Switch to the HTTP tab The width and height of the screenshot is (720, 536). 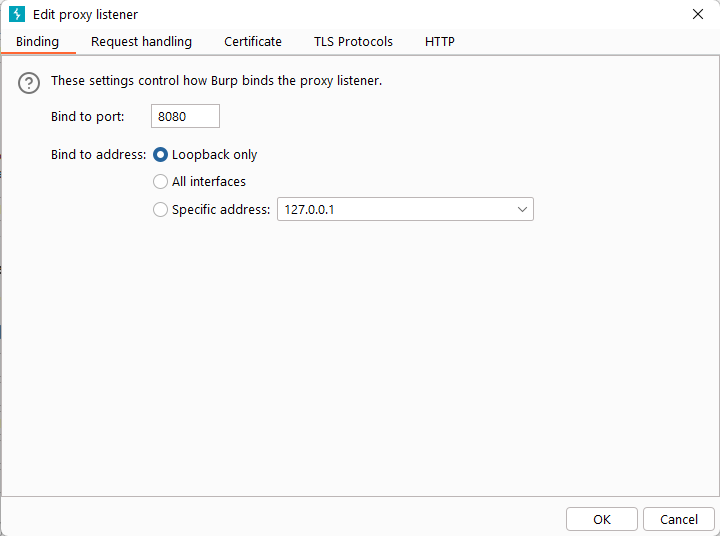tap(439, 42)
